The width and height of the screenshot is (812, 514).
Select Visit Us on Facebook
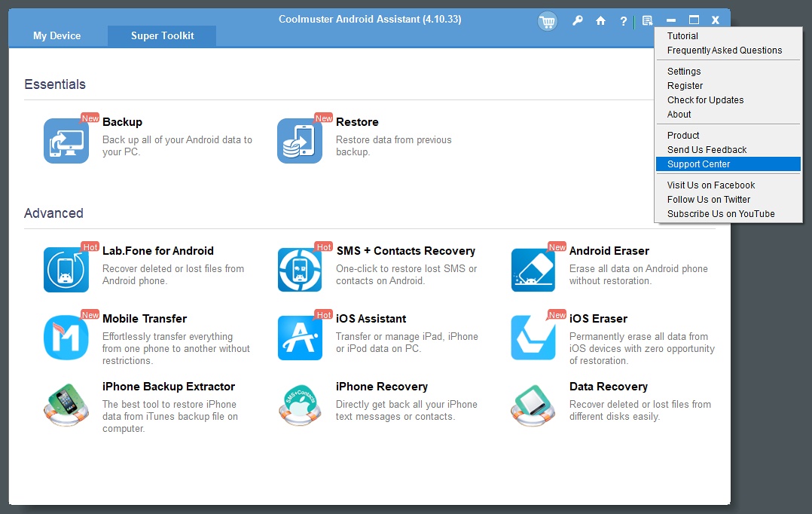tap(728, 185)
